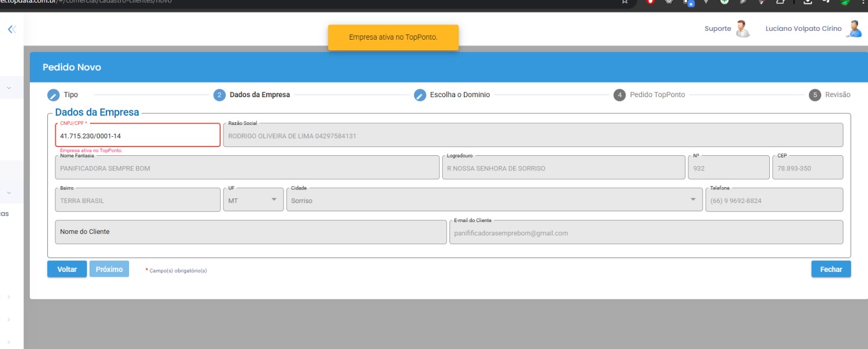Click the step 2 Dados da Empresa circle
Image resolution: width=868 pixels, height=349 pixels.
coord(219,95)
